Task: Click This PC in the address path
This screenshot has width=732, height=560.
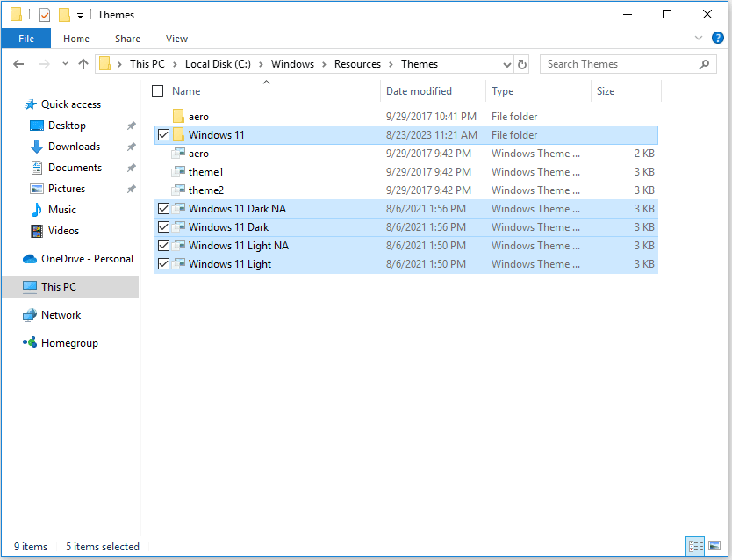Action: [x=147, y=64]
